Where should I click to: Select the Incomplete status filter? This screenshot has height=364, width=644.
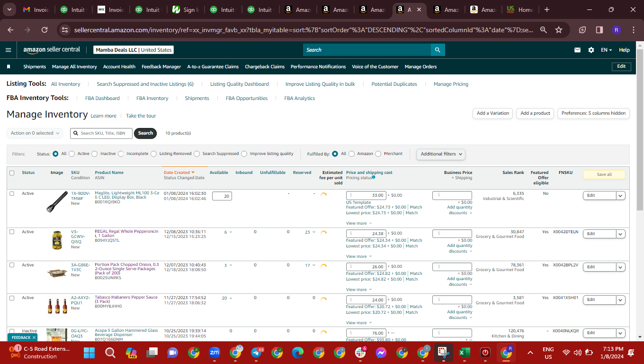tap(121, 154)
